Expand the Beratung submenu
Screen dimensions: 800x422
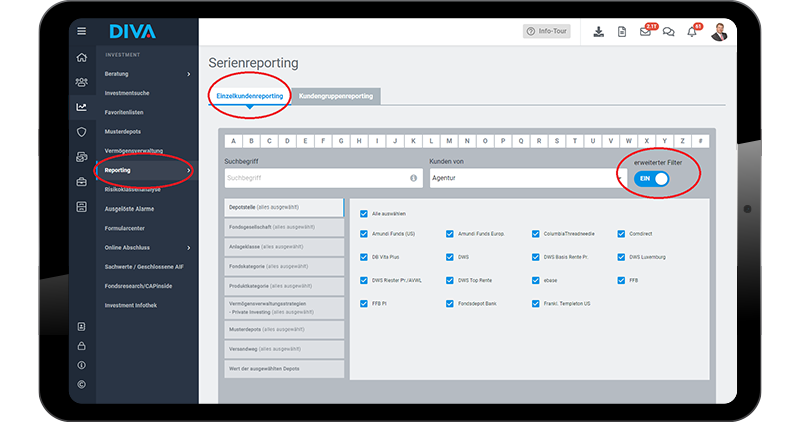(x=188, y=74)
